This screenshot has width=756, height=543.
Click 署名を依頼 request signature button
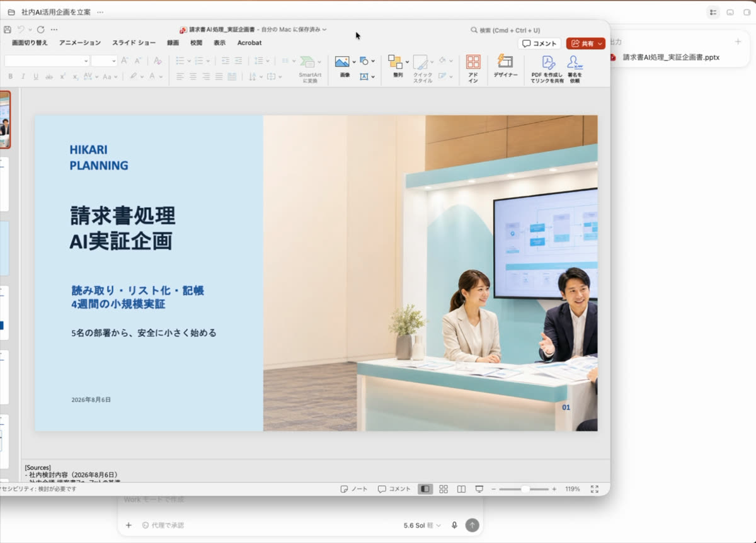pyautogui.click(x=575, y=69)
